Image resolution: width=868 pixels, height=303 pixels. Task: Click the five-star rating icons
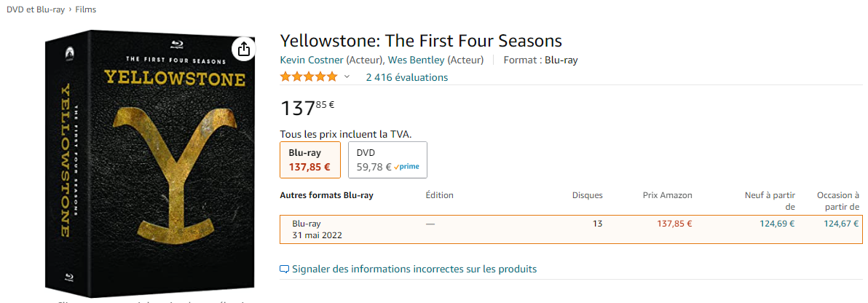coord(308,77)
